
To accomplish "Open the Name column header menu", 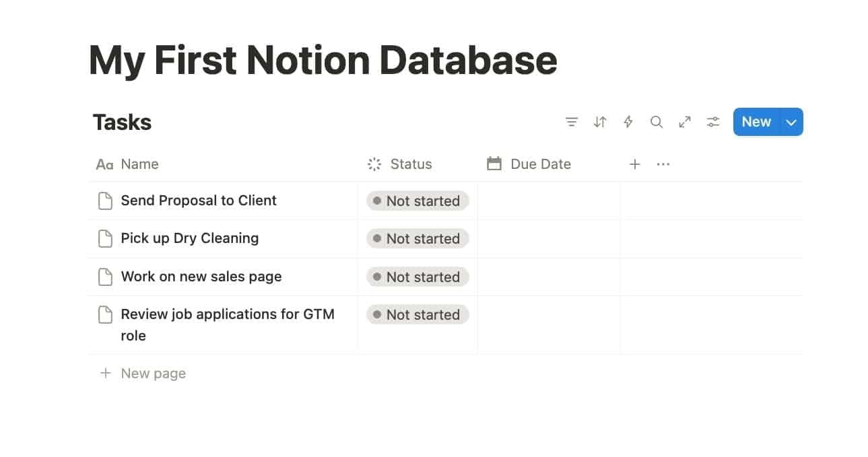I will coord(139,164).
